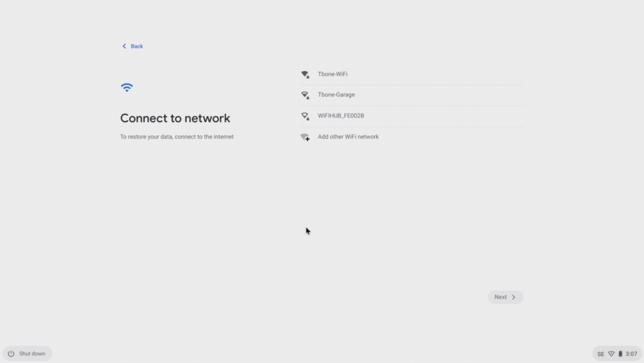Click the Connect to network heading
644x363 pixels.
coord(175,118)
